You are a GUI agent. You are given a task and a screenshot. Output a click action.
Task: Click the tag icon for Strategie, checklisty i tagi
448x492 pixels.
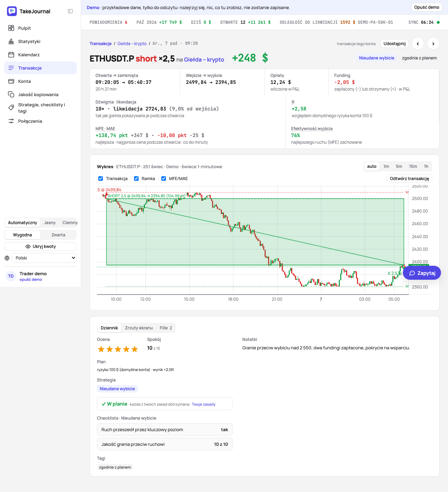[11, 108]
